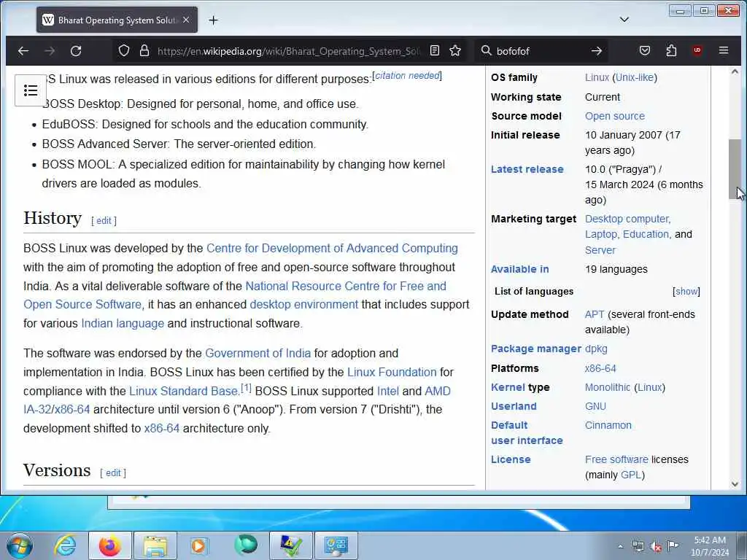
Task: Open the list all tabs chevron
Action: (624, 20)
